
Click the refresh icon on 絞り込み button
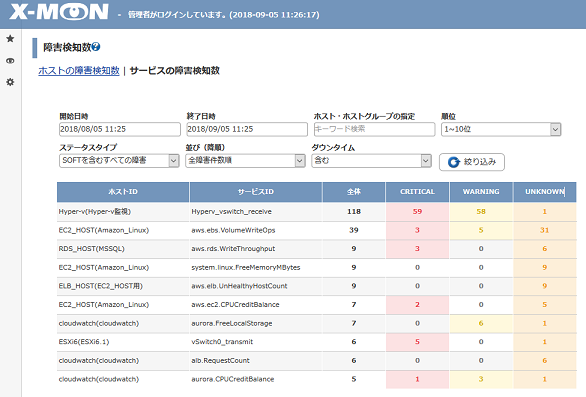[x=453, y=162]
